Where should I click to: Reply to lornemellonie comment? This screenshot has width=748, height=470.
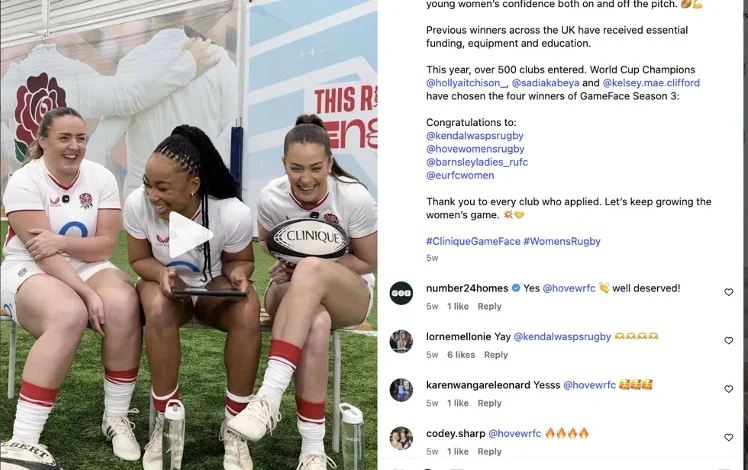pyautogui.click(x=496, y=355)
